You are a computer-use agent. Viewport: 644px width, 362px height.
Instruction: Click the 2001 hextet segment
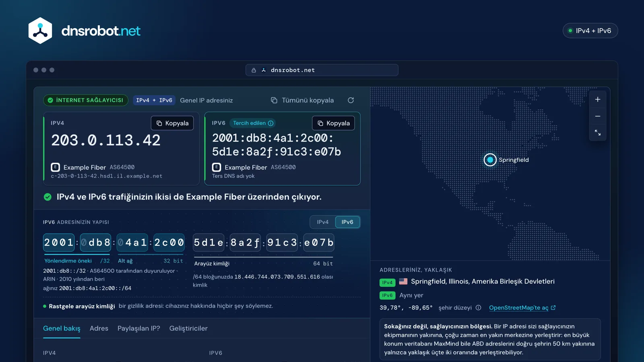tap(59, 243)
